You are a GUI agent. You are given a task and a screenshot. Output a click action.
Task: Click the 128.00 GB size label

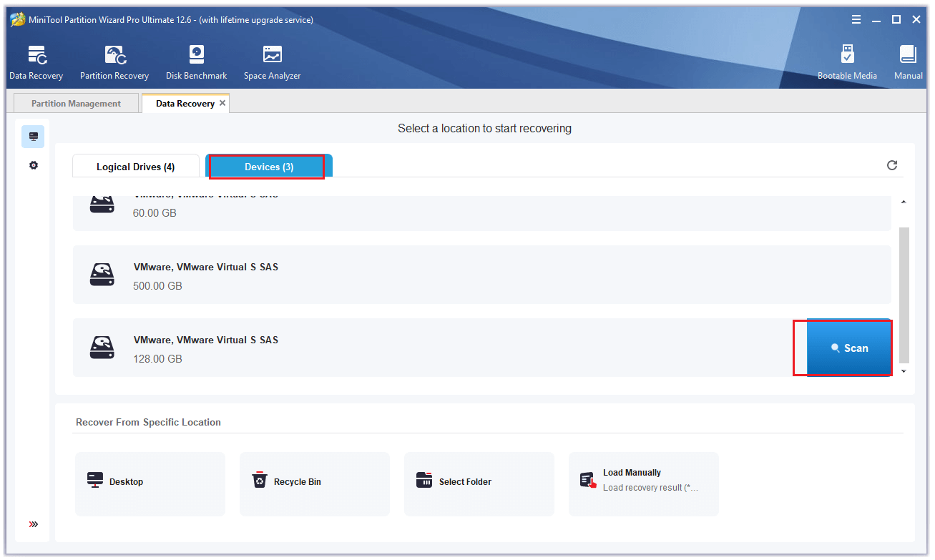tap(157, 359)
